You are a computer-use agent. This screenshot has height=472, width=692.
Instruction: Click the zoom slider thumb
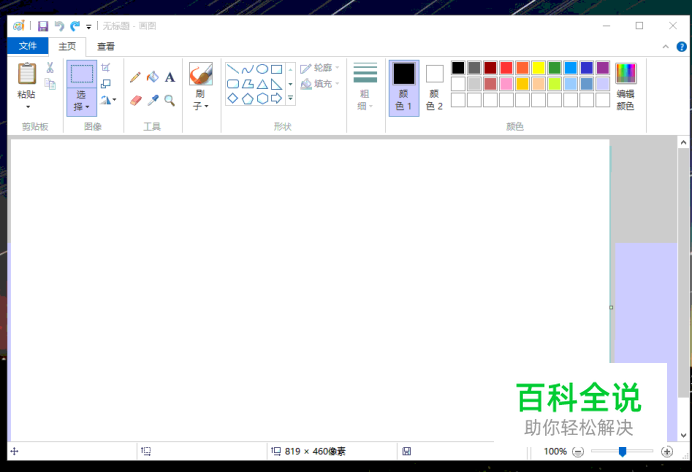coord(622,451)
